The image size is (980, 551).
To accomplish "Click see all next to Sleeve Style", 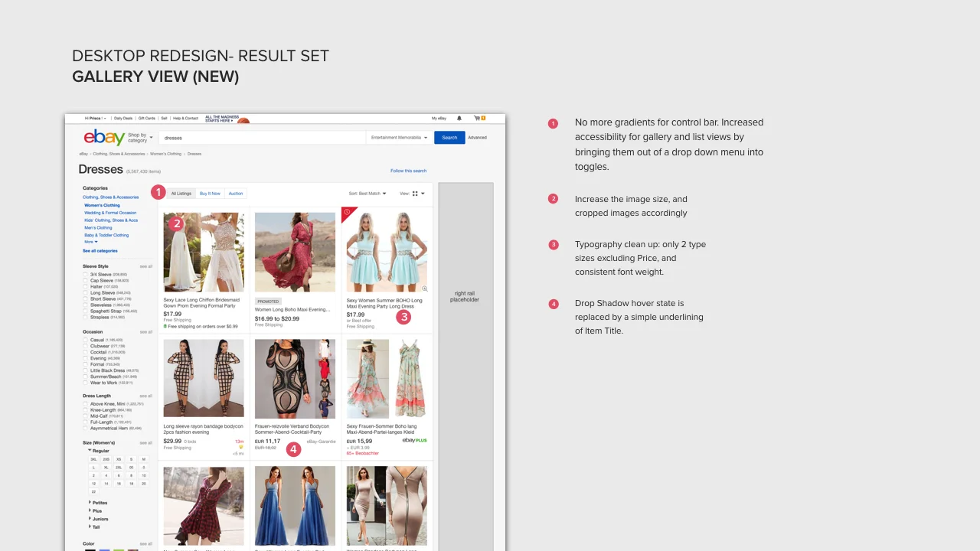I will 145,266.
